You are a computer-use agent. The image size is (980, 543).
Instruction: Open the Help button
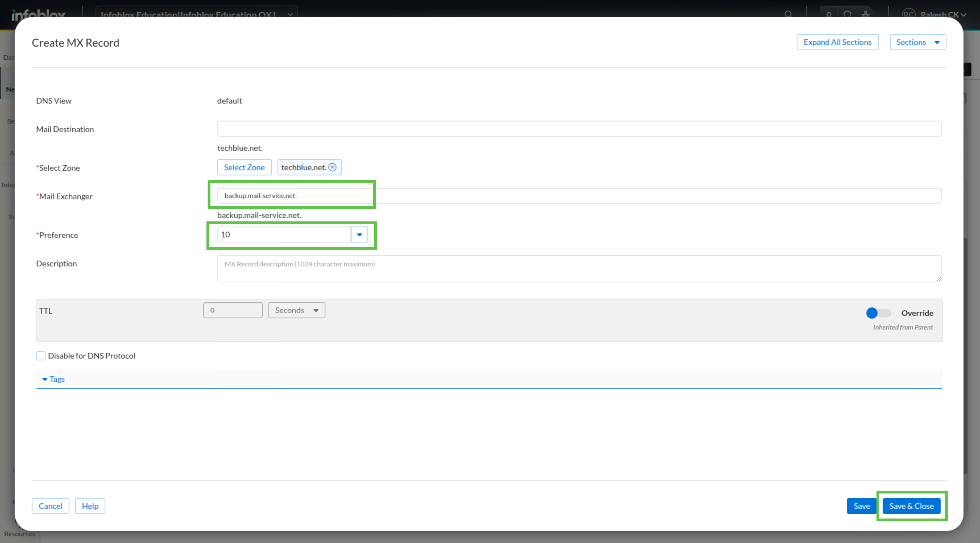(90, 506)
